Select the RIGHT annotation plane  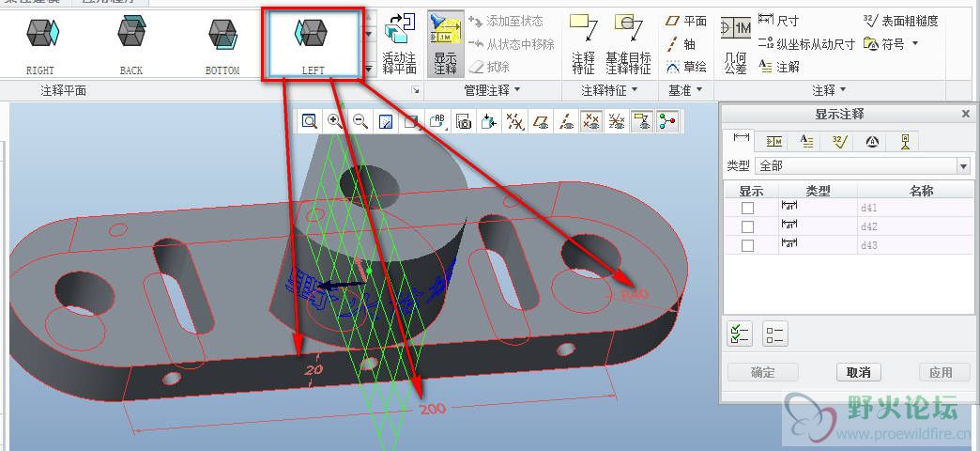pyautogui.click(x=40, y=44)
